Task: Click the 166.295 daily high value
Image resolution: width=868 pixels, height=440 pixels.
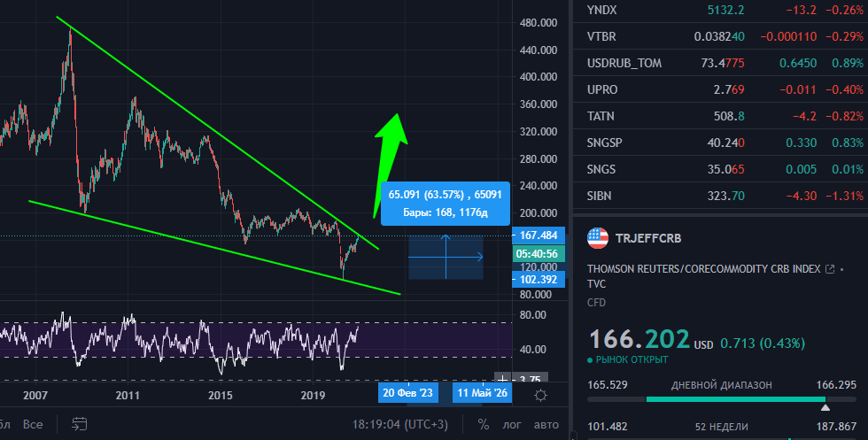Action: tap(836, 384)
